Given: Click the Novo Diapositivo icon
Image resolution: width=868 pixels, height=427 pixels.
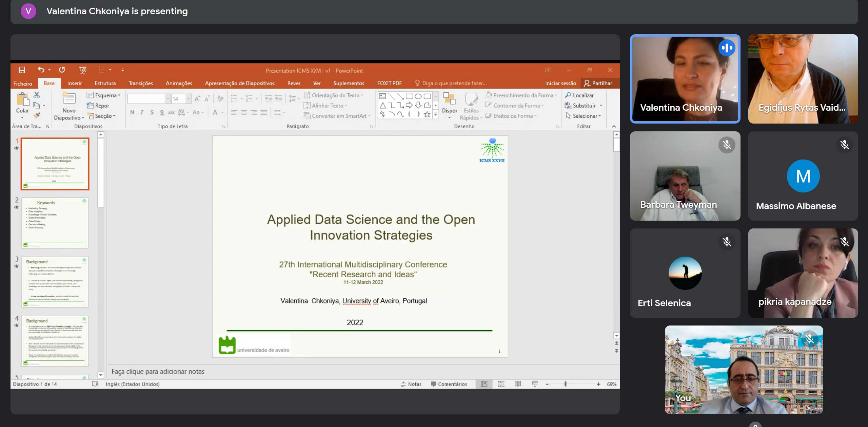Looking at the screenshot, I should point(69,99).
